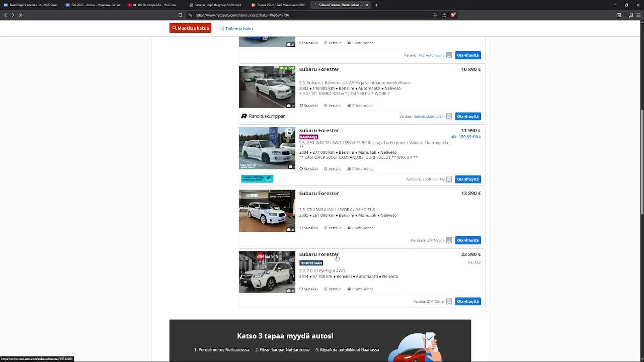Favorite the 11 990 € Forester with Suosikki

coord(308,169)
